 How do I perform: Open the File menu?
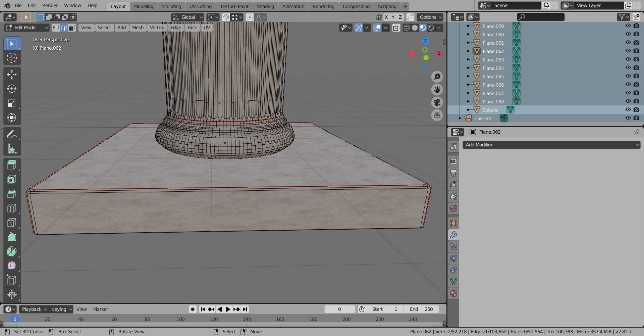(x=18, y=5)
